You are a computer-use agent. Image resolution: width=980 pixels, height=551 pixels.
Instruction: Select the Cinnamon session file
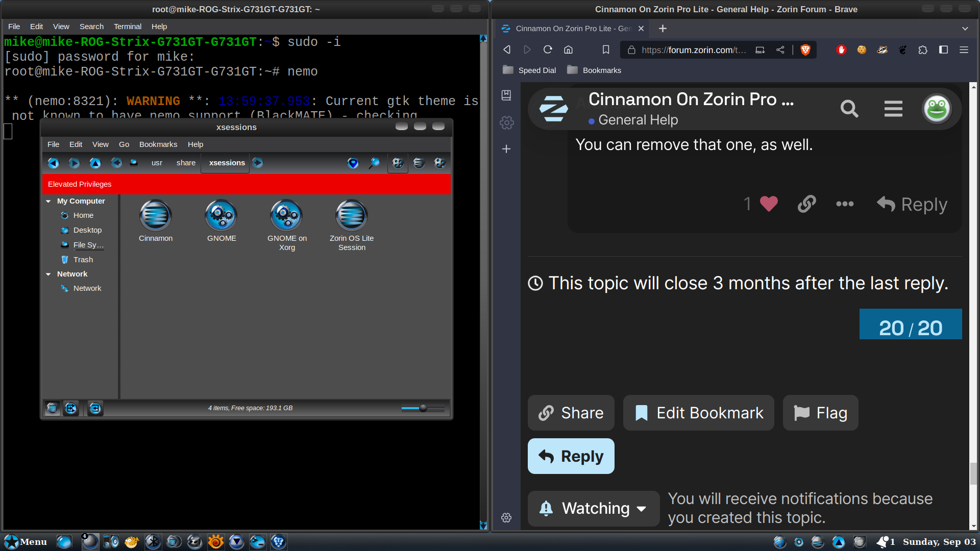(156, 221)
